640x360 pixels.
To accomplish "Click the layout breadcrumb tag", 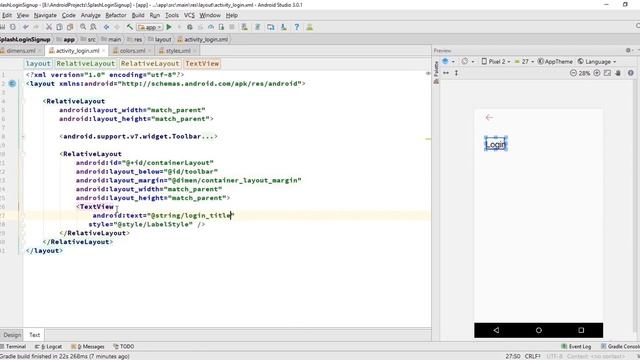I will tap(38, 64).
